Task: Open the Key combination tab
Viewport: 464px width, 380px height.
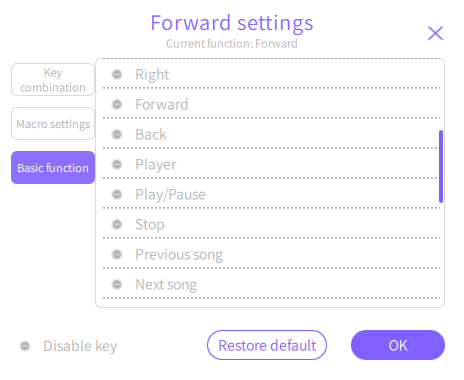Action: 53,80
